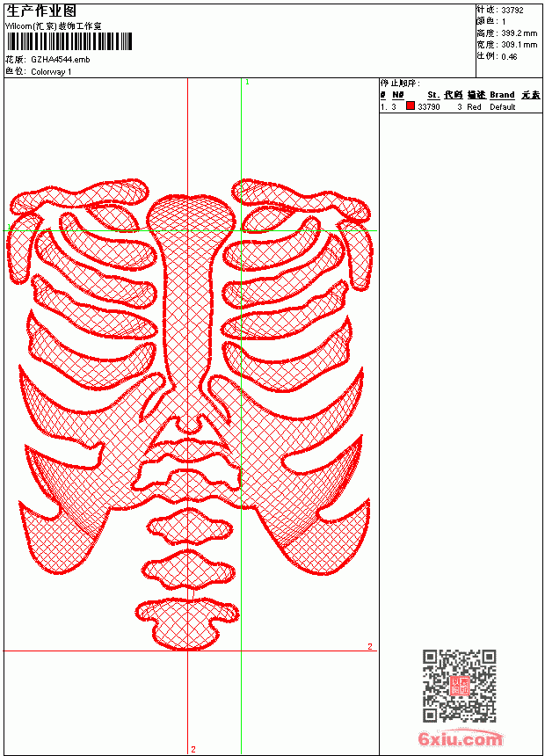545x756 pixels.
Task: Select the Red description in the stop row
Action: pos(474,106)
